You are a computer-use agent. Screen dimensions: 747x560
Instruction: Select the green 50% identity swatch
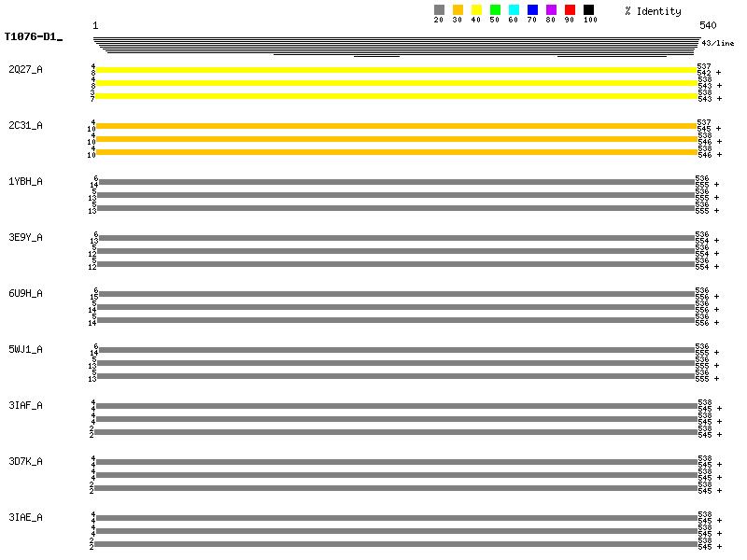(495, 9)
